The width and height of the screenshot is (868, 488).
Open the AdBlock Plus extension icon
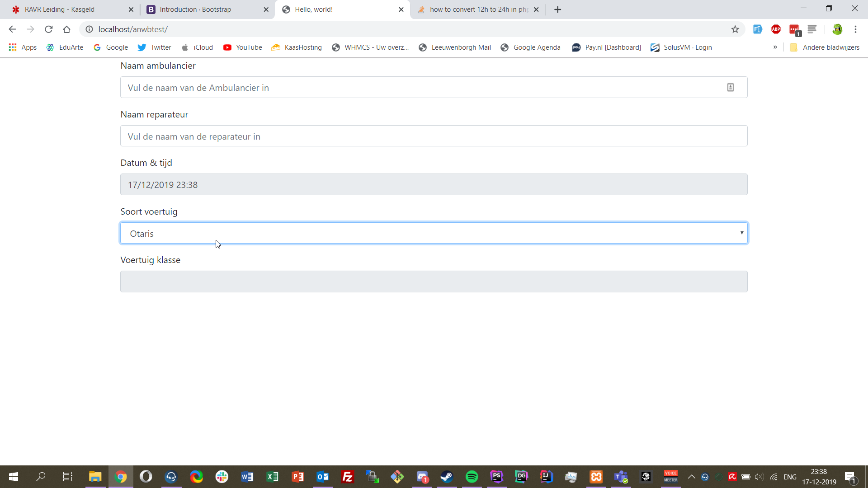(x=776, y=29)
